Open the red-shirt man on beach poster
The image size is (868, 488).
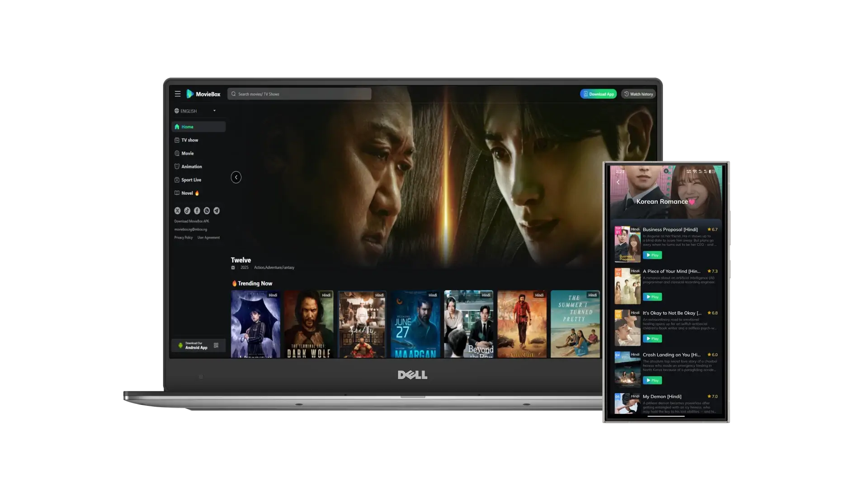tap(522, 324)
